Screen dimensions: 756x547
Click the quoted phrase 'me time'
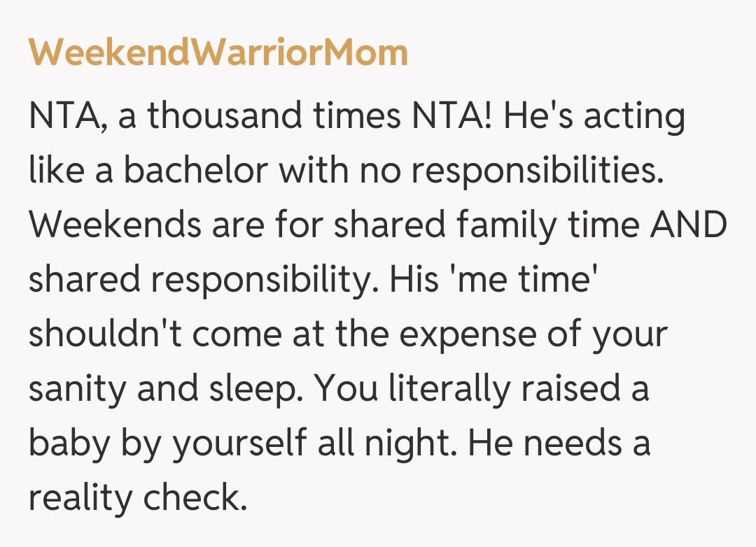524,280
